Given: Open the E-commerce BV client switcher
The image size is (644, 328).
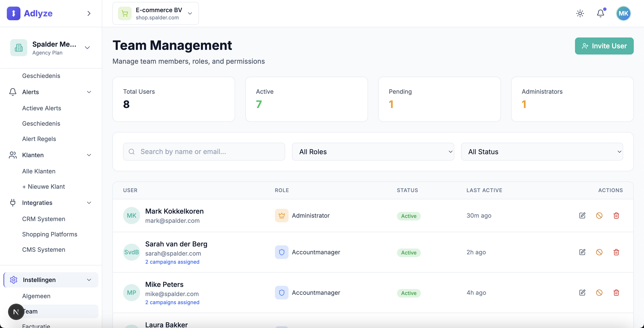Looking at the screenshot, I should (155, 13).
